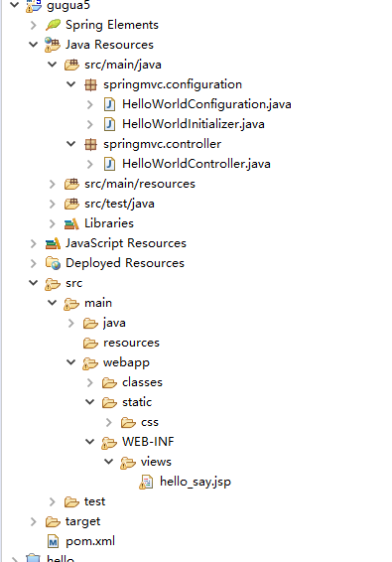Click the hello_say.jsp file icon

click(146, 483)
